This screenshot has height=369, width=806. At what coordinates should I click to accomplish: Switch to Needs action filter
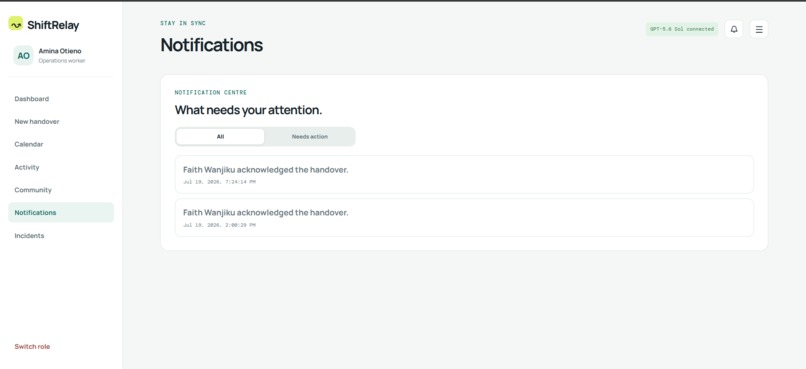(309, 137)
